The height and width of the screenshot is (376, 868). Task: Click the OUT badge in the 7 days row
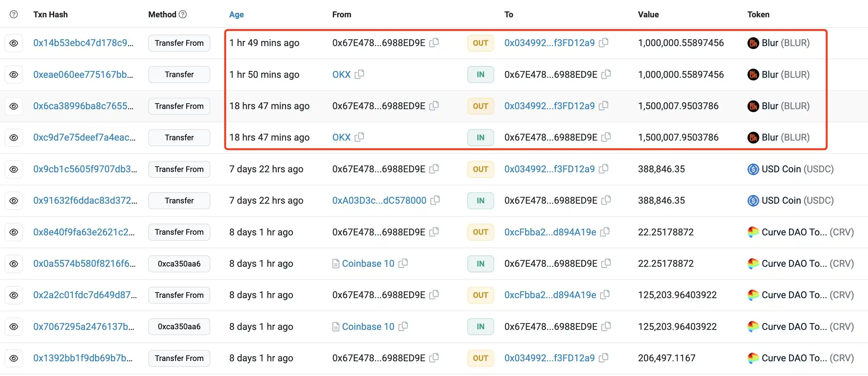tap(480, 169)
